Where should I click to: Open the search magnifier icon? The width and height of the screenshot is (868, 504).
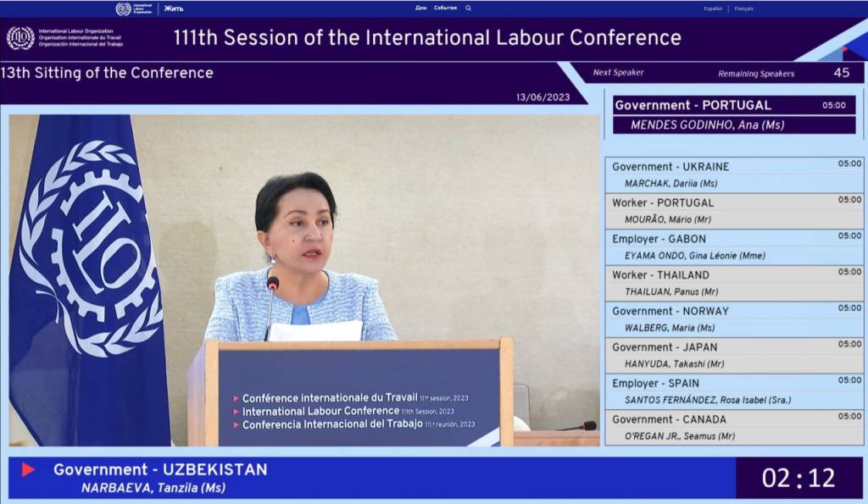point(468,8)
